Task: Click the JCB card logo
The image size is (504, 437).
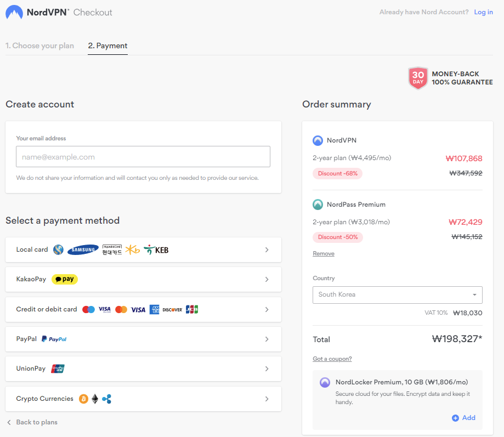Action: [x=192, y=309]
